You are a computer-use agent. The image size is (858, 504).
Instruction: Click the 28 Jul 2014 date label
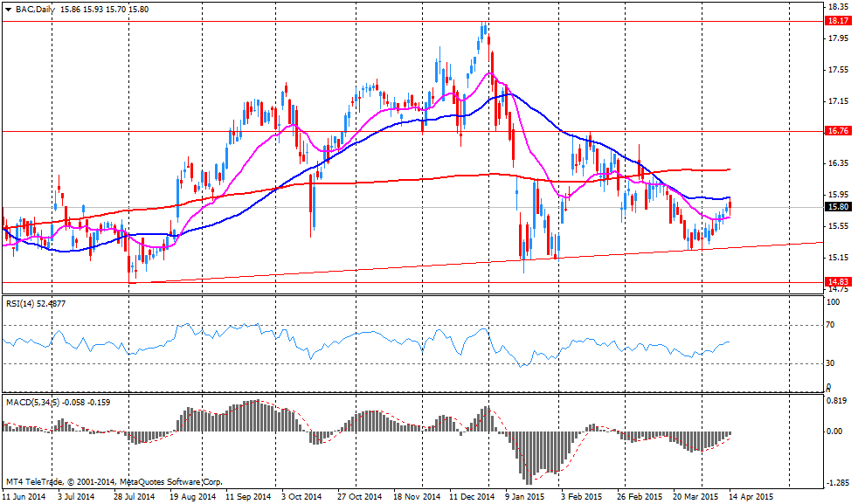click(135, 497)
